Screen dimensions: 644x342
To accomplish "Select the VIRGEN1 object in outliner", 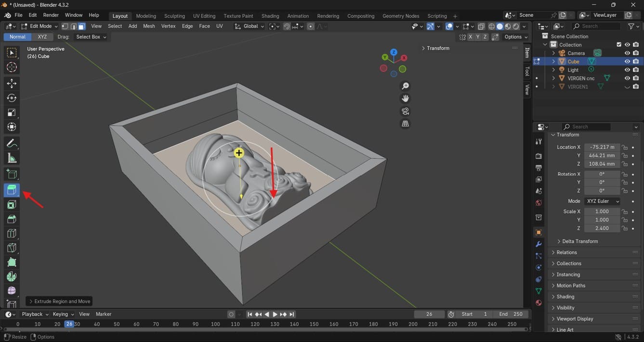I will [x=578, y=87].
